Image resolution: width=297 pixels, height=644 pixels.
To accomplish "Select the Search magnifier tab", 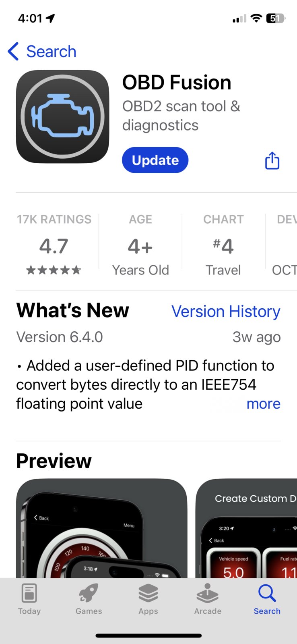I will (267, 599).
